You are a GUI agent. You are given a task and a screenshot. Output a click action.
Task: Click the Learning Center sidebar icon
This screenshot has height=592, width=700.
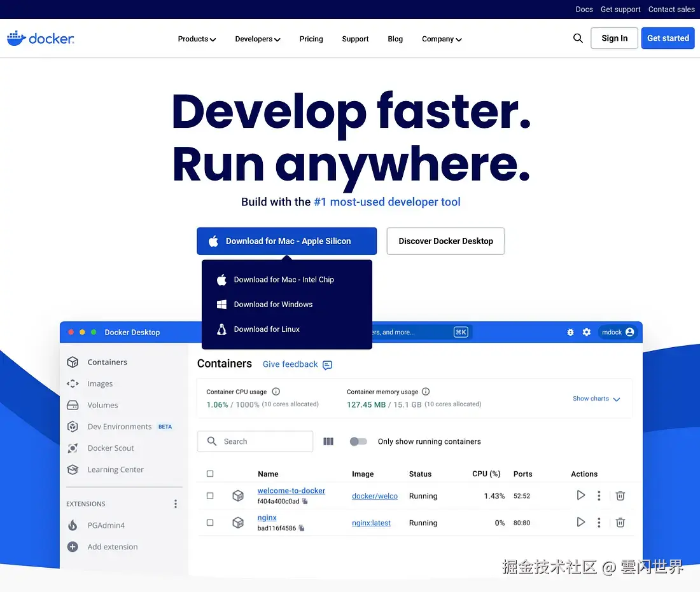(x=73, y=469)
